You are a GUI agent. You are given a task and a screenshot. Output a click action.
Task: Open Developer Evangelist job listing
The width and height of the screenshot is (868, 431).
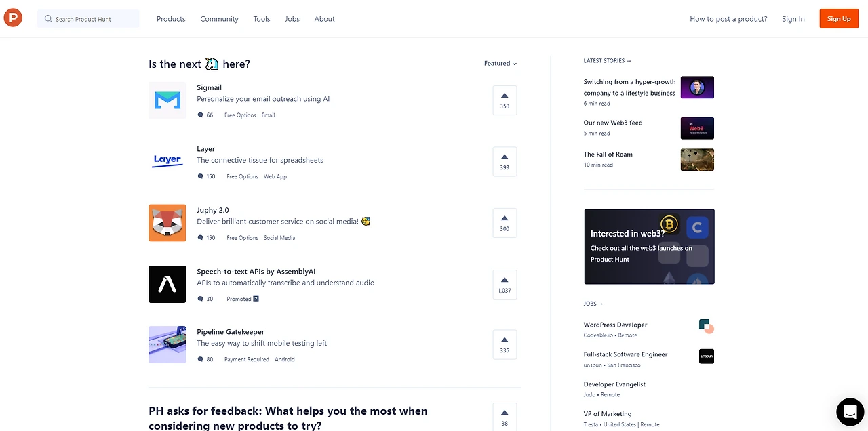[614, 384]
